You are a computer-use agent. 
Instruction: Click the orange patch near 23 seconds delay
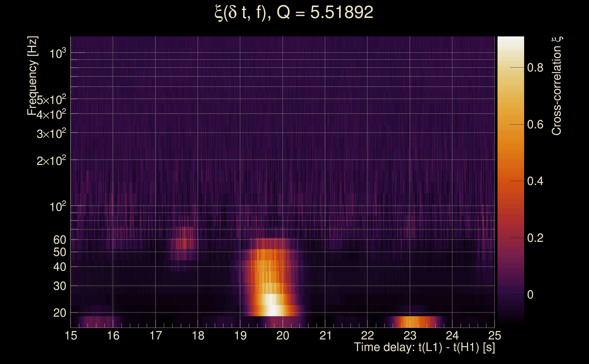coord(412,322)
